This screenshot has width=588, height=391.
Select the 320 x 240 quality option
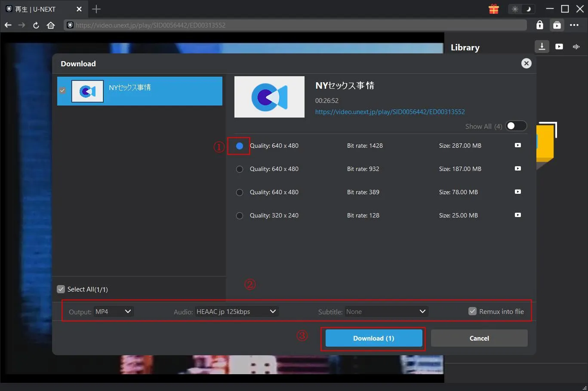(x=240, y=216)
